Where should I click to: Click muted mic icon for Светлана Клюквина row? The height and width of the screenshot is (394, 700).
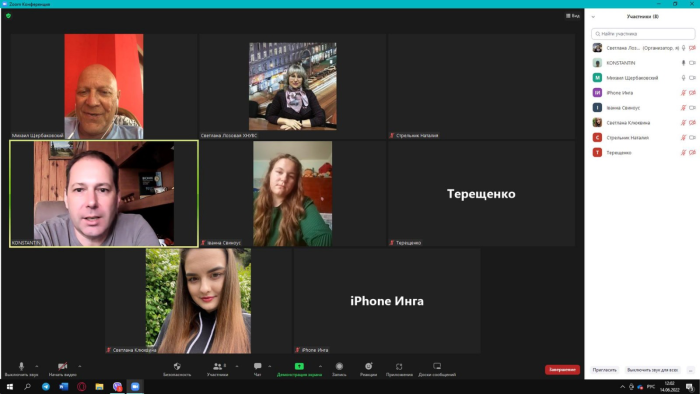[x=683, y=123]
